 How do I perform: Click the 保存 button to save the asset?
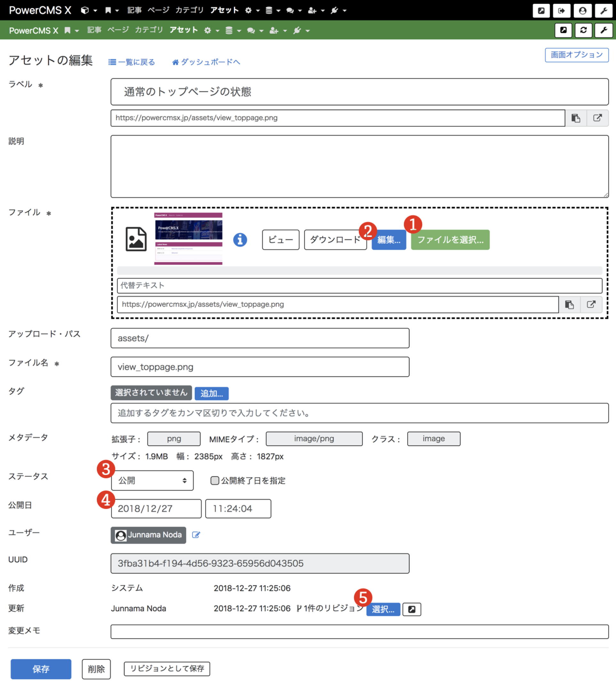pyautogui.click(x=41, y=669)
